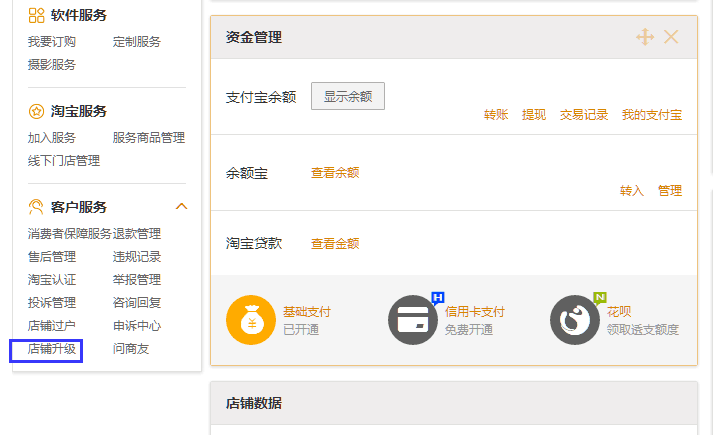Open 售后管理 in sidebar
The height and width of the screenshot is (435, 713).
pyautogui.click(x=52, y=257)
